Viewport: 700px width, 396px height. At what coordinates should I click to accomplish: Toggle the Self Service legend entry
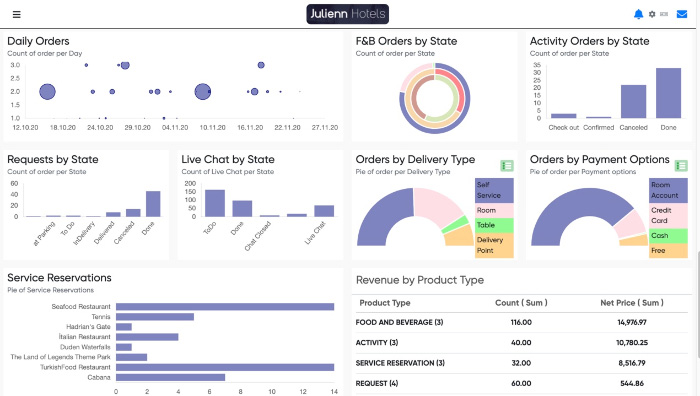click(494, 190)
